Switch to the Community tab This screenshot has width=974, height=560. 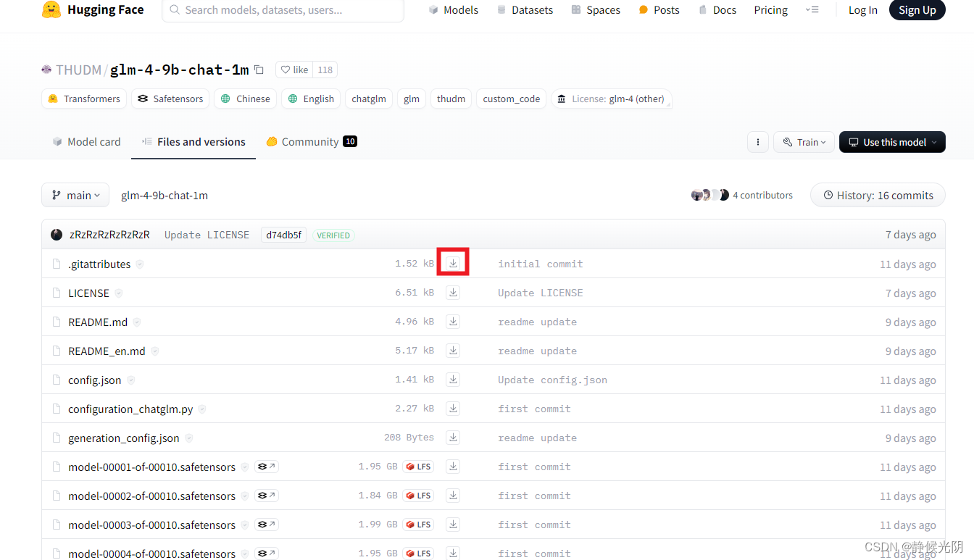312,142
